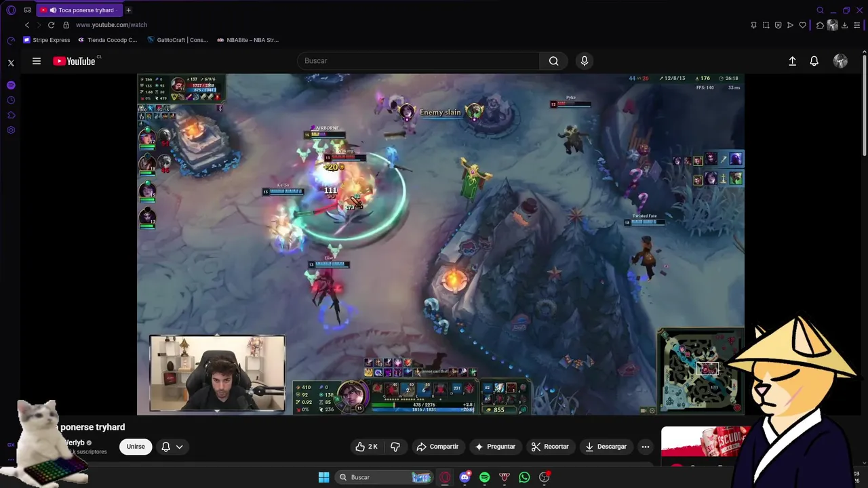Open the browser extensions puzzle icon
The height and width of the screenshot is (488, 868).
pyautogui.click(x=820, y=25)
